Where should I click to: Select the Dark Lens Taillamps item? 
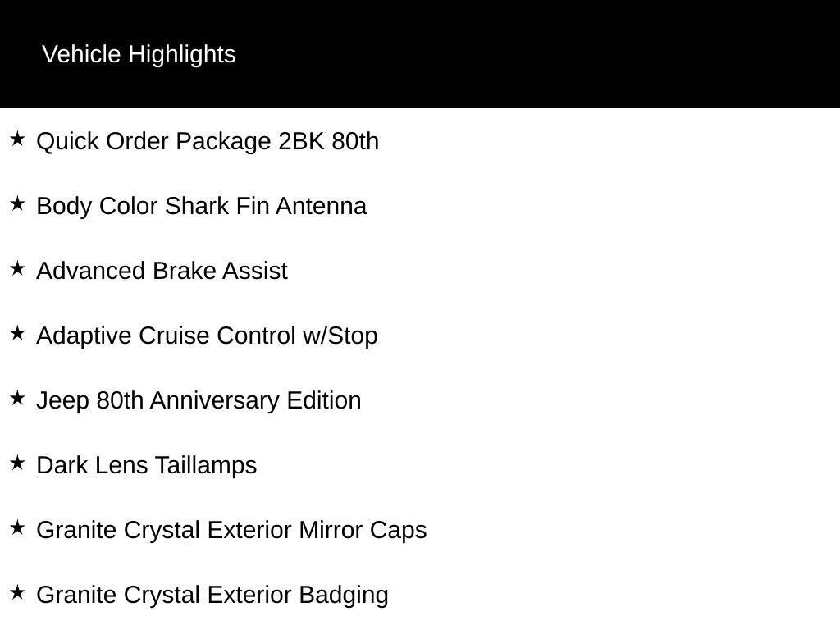pos(147,466)
